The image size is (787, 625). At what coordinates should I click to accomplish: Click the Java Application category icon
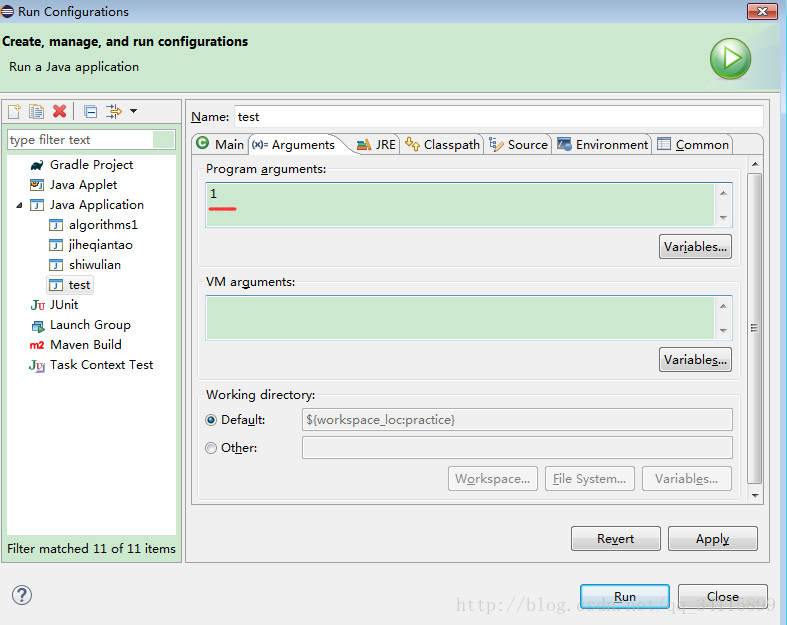(x=37, y=205)
